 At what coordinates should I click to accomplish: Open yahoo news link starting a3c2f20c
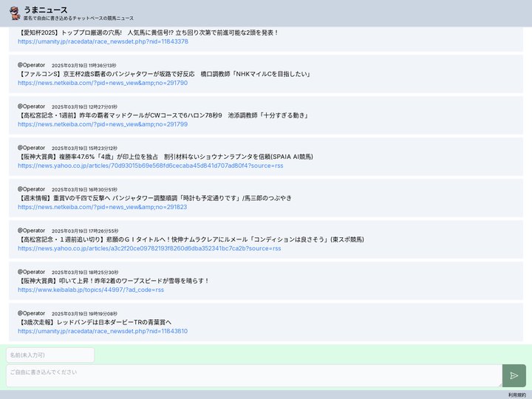[x=149, y=248]
